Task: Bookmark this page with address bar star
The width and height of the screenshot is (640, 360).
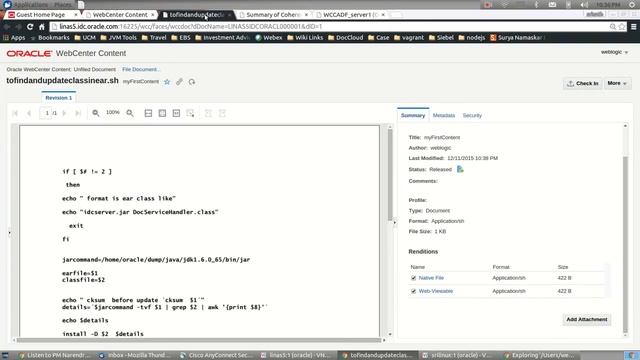Action: pos(622,27)
